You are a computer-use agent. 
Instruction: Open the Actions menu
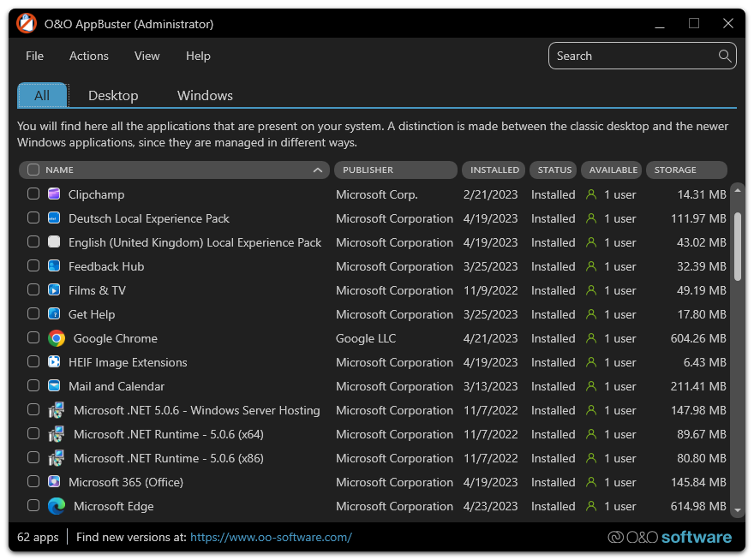coord(89,56)
